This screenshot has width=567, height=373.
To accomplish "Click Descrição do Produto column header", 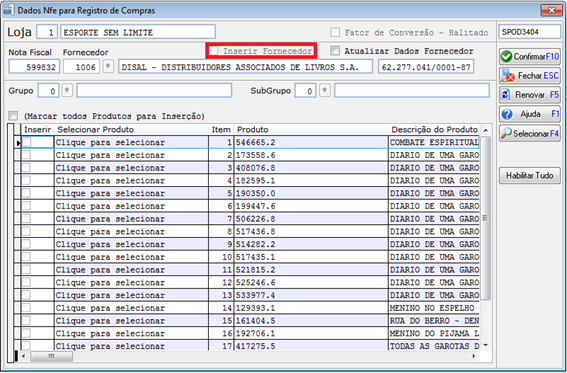I will tap(434, 129).
